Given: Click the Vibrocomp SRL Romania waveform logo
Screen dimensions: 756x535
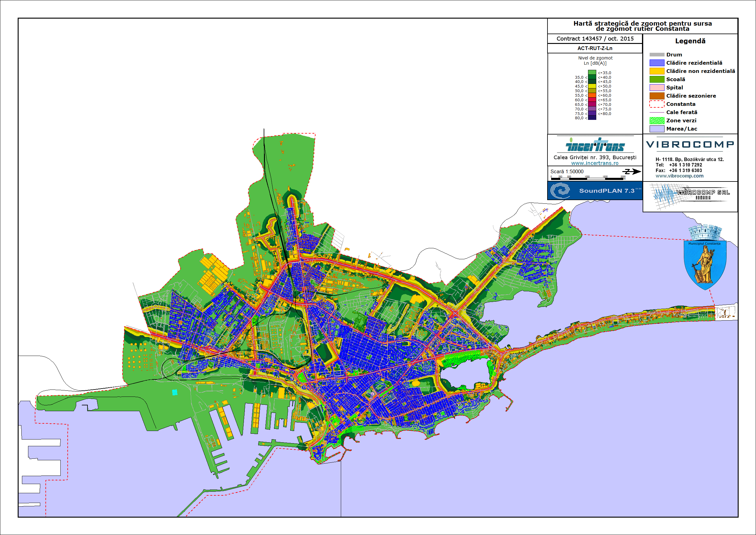Looking at the screenshot, I should point(690,196).
